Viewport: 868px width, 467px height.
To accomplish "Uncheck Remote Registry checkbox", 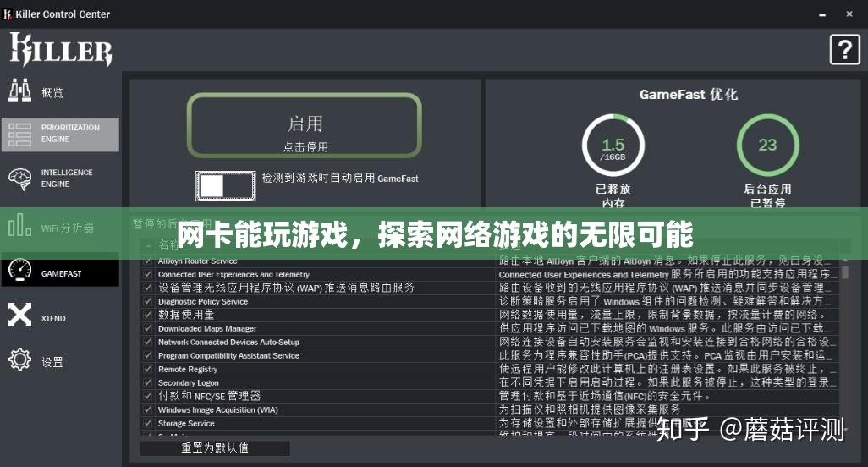I will tap(148, 369).
